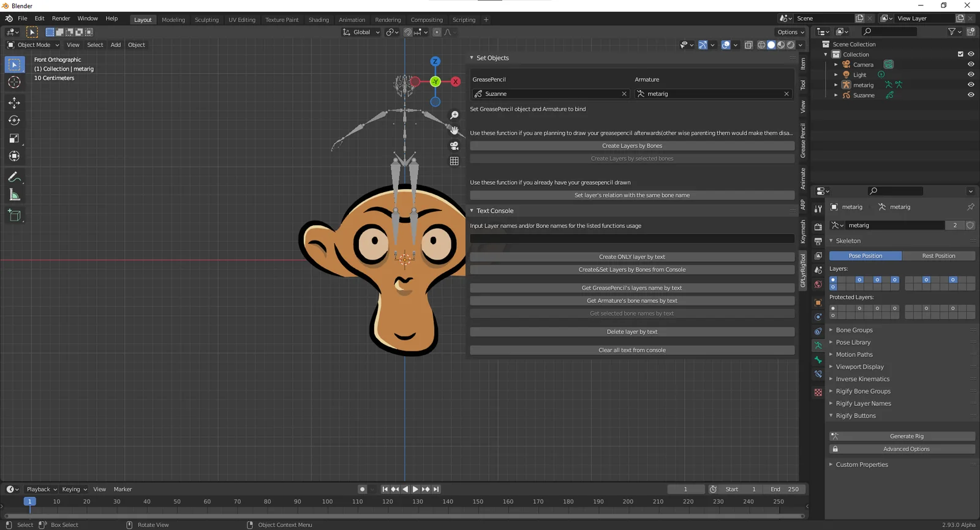Click Clear all text from console
Viewport: 980px width, 530px height.
632,351
